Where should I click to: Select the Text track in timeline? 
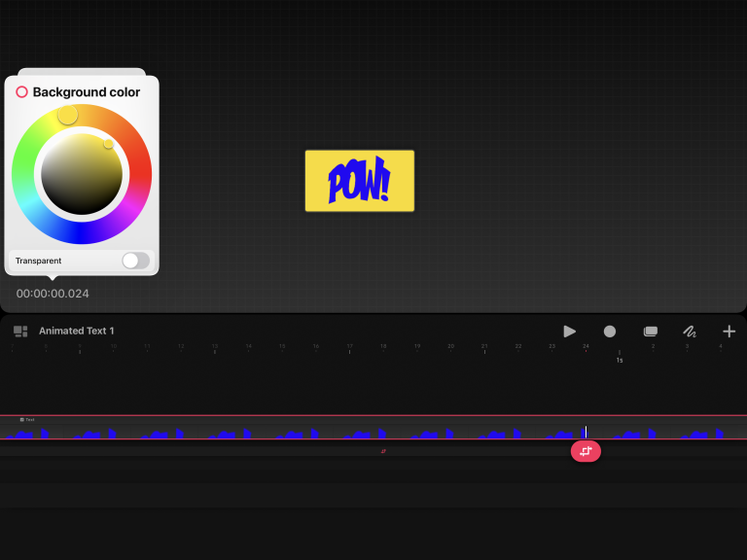[x=373, y=427]
